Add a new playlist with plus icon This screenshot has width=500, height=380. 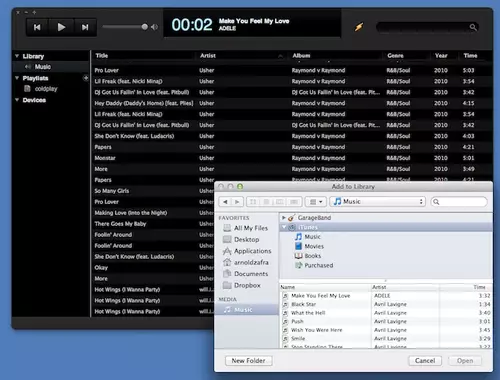[86, 78]
